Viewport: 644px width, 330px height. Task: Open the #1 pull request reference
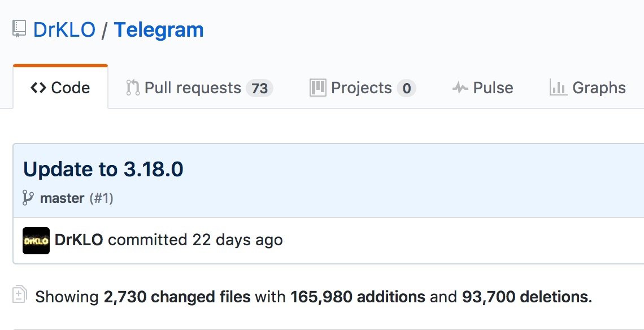(102, 198)
